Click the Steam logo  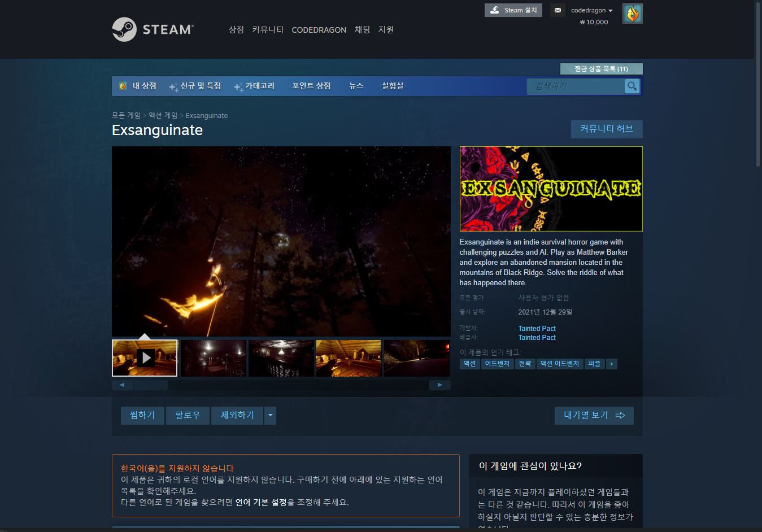pos(153,29)
